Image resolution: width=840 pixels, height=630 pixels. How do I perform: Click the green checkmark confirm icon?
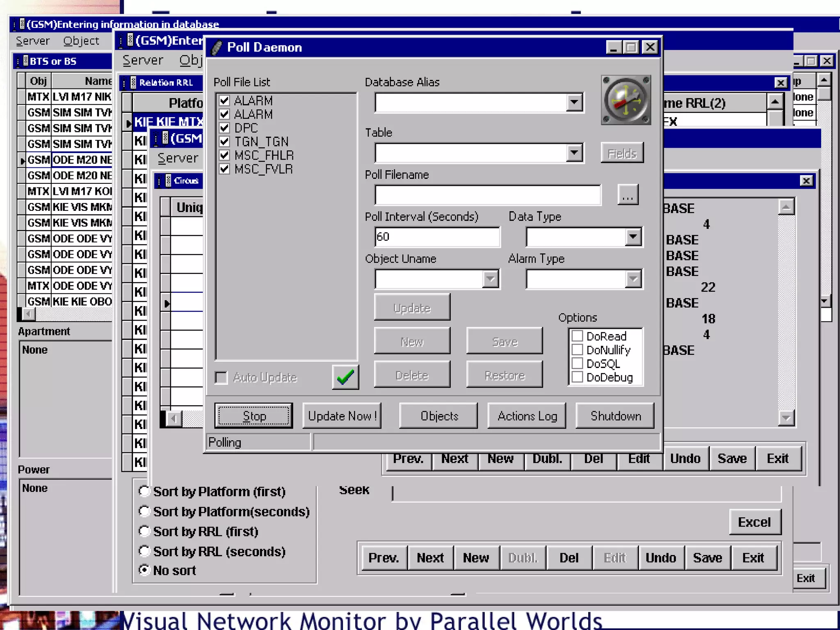[x=345, y=377]
